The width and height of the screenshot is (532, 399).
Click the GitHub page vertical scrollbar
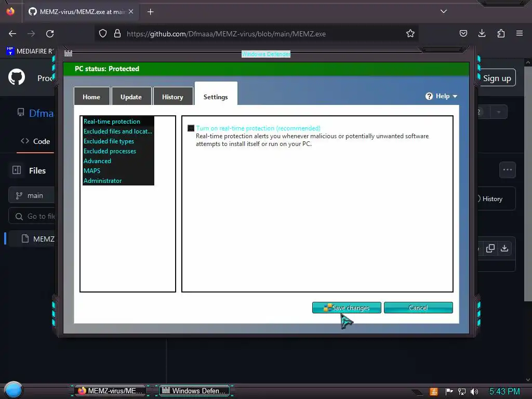(528, 183)
